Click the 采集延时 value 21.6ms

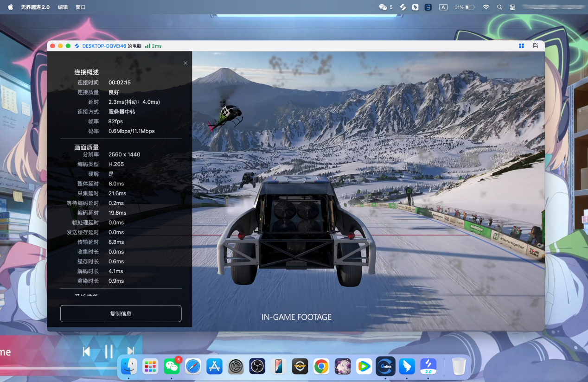(117, 193)
